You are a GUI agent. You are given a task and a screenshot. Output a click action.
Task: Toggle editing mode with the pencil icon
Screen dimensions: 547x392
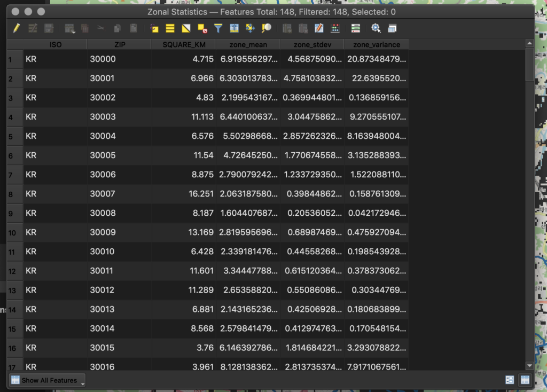pyautogui.click(x=17, y=28)
